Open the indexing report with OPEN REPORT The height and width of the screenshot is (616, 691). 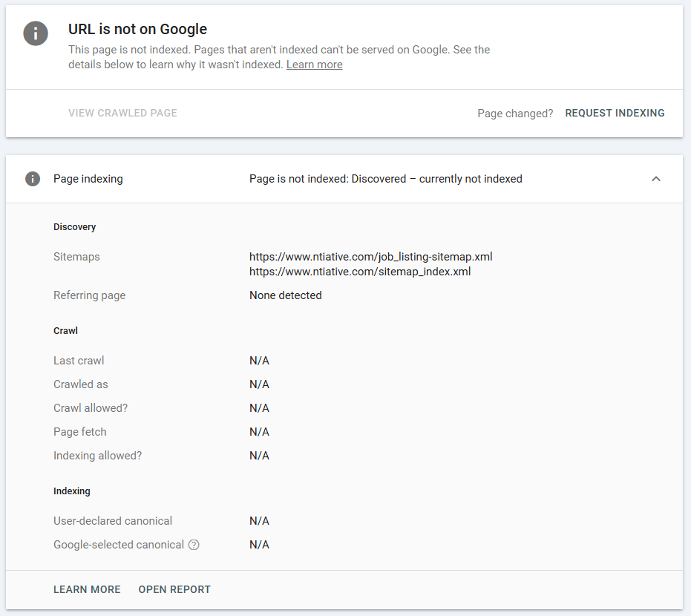(x=174, y=589)
